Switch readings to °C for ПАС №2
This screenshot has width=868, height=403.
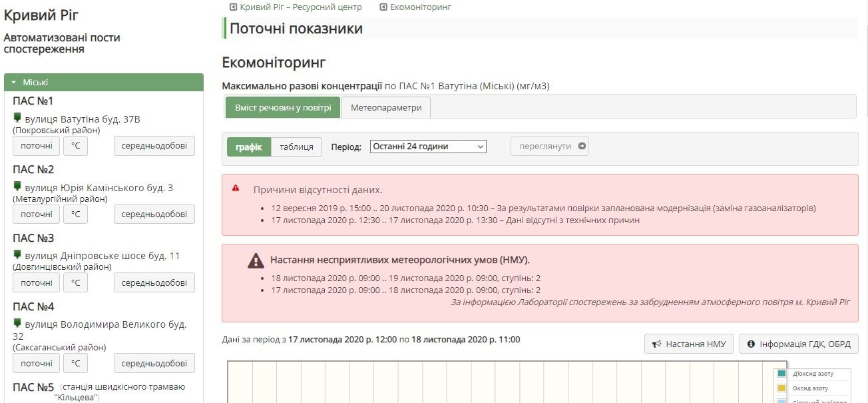click(x=75, y=214)
